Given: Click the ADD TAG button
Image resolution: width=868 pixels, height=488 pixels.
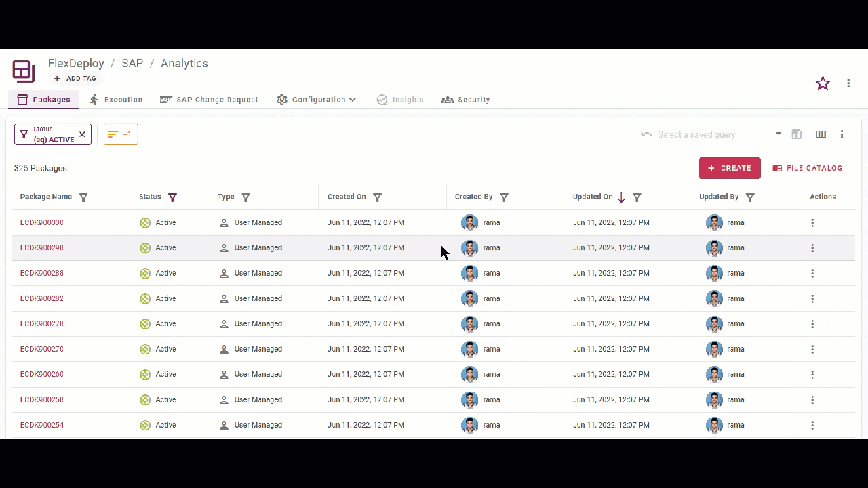Looking at the screenshot, I should click(x=75, y=79).
